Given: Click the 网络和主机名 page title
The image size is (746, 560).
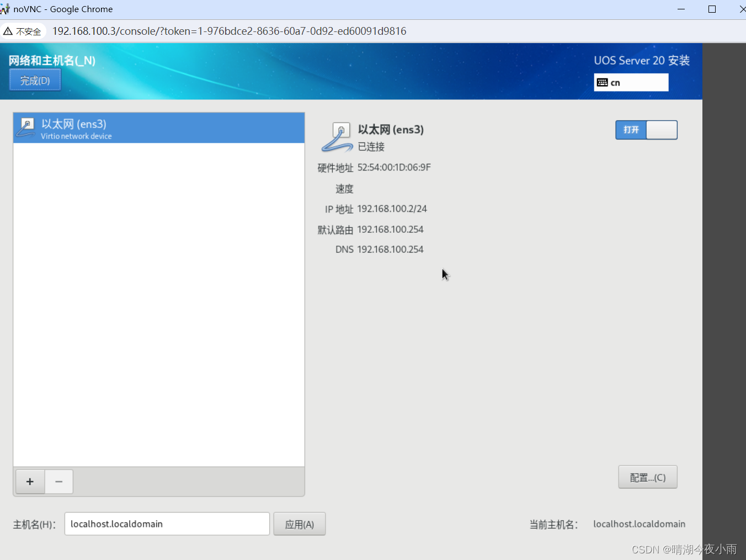Looking at the screenshot, I should [52, 61].
